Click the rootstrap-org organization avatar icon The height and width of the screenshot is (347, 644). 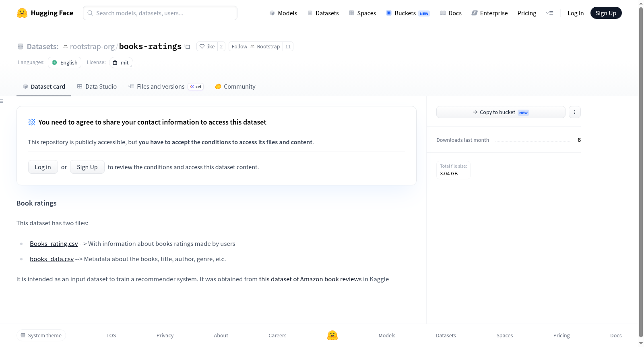pyautogui.click(x=65, y=46)
